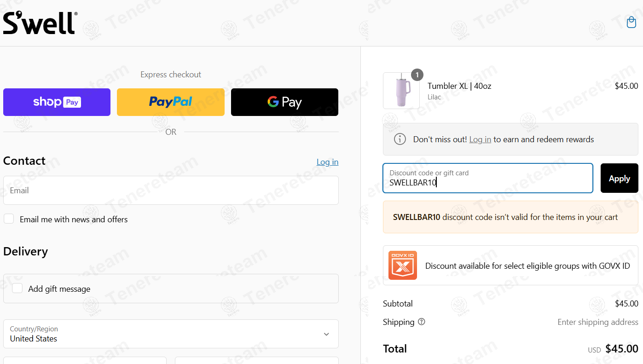This screenshot has height=364, width=643.
Task: Click Log in link beside Contact heading
Action: coord(327,162)
